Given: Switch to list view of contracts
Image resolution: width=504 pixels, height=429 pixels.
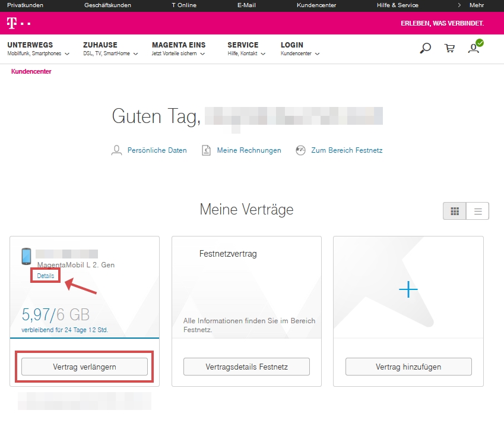Looking at the screenshot, I should pos(478,211).
